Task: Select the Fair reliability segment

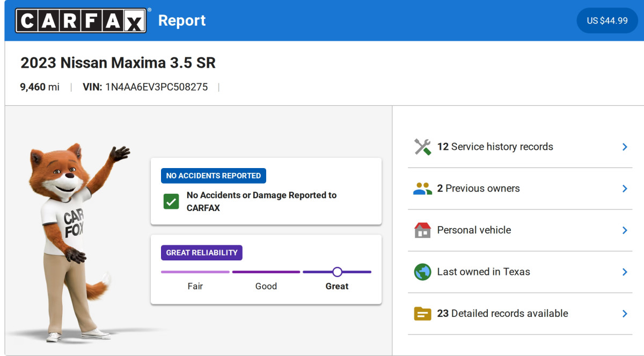Action: [195, 272]
